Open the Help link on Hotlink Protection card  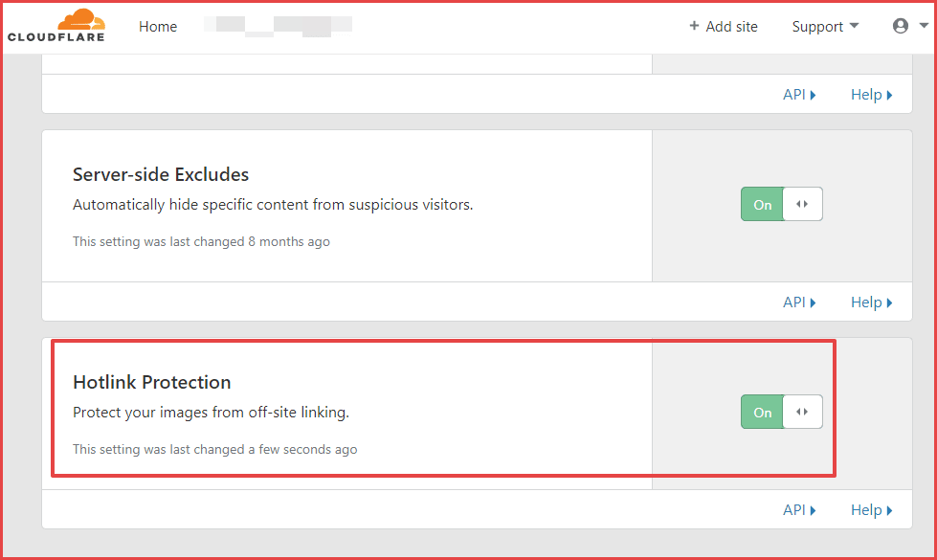866,509
